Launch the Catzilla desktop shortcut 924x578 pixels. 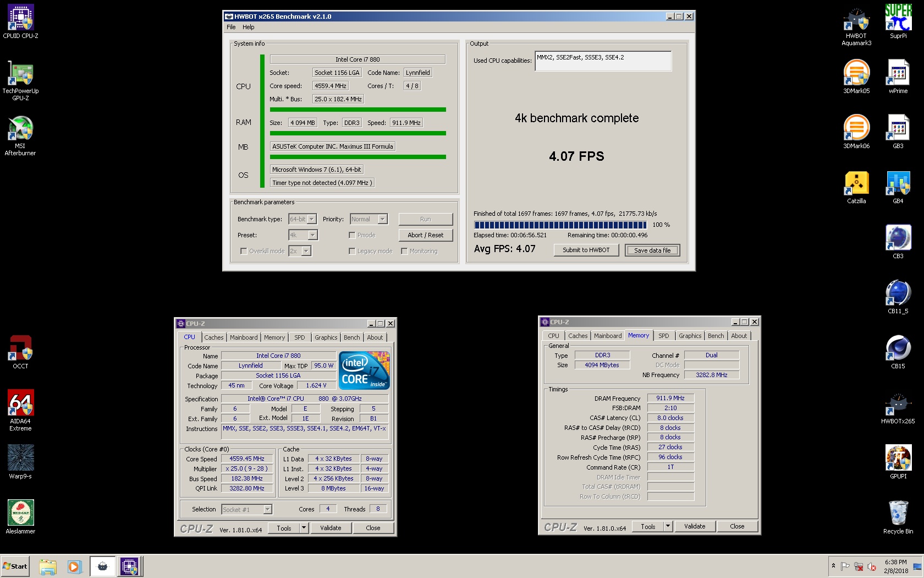click(856, 187)
